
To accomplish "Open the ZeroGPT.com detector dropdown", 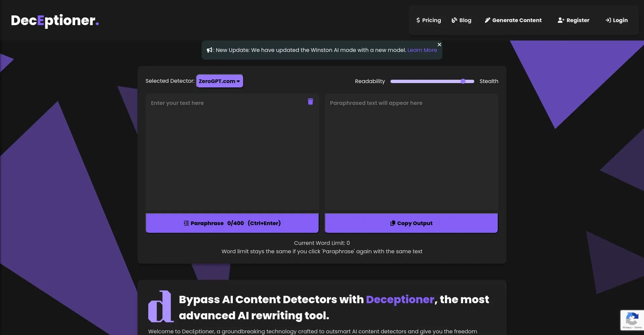I will [219, 81].
